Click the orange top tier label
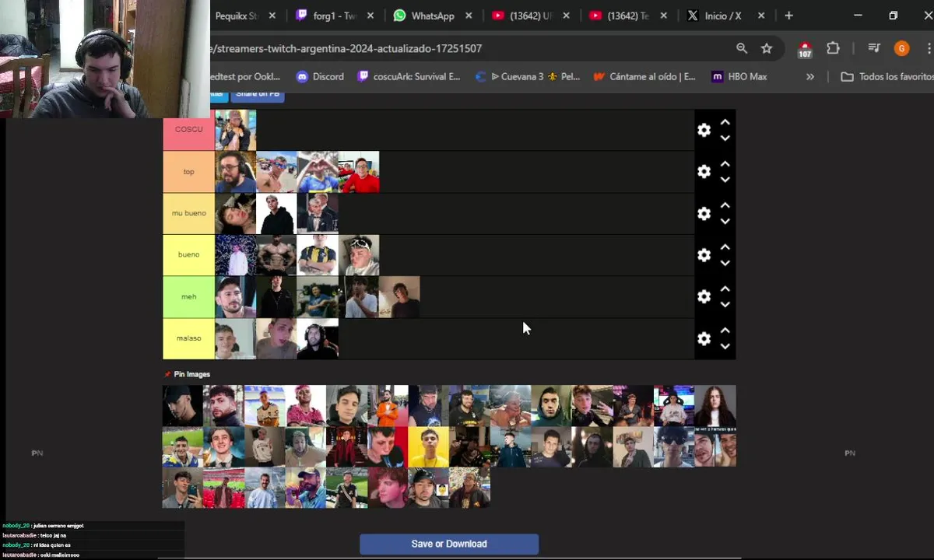Viewport: 934px width, 560px height. [188, 172]
